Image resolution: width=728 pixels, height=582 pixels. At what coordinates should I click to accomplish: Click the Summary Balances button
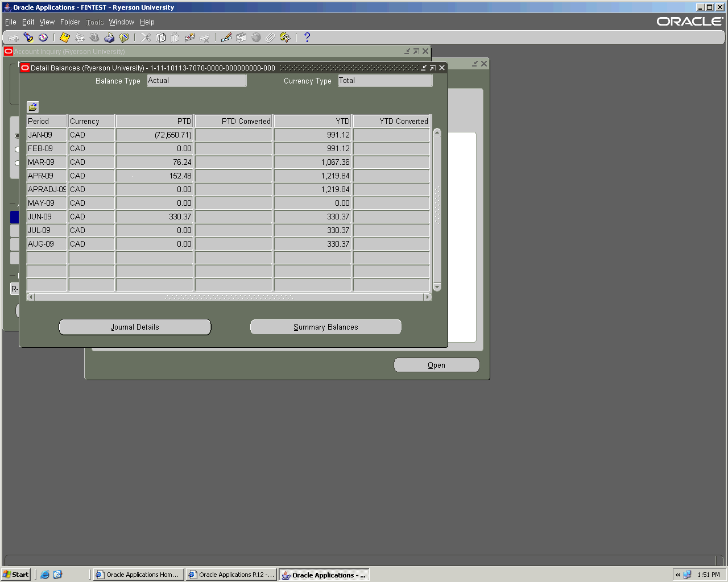(x=325, y=327)
